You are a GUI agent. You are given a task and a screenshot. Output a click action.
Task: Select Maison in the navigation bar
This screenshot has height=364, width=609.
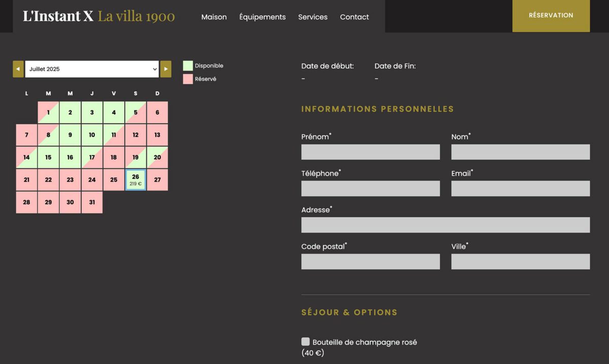[214, 17]
